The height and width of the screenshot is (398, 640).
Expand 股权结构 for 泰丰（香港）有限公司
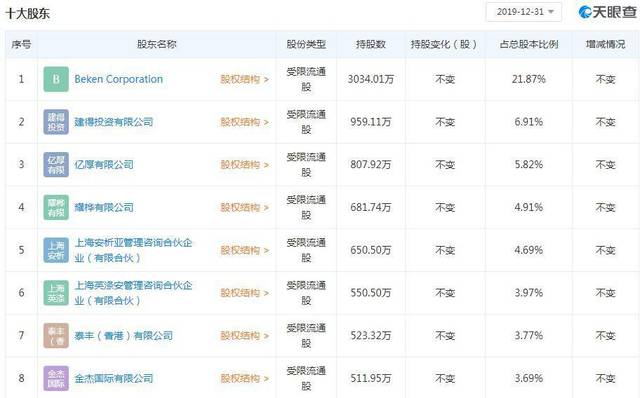(244, 336)
